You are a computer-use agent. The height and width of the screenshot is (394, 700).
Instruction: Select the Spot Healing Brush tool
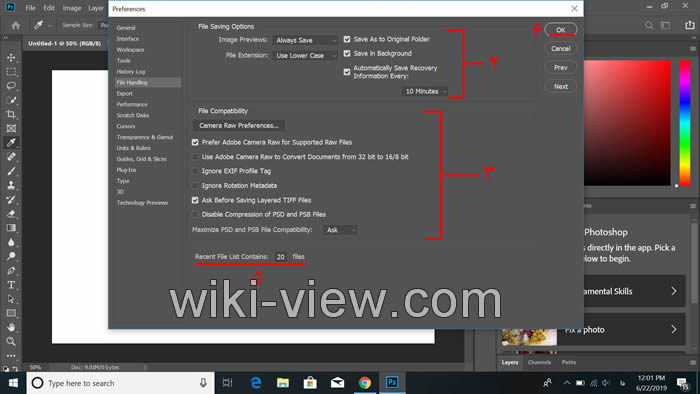pos(11,157)
